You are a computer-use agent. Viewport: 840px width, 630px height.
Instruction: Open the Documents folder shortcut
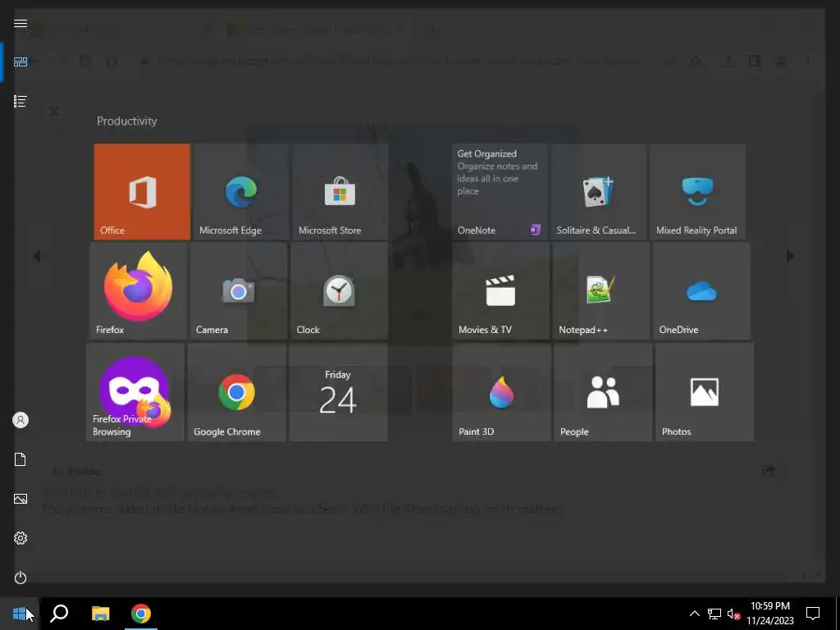[x=21, y=459]
